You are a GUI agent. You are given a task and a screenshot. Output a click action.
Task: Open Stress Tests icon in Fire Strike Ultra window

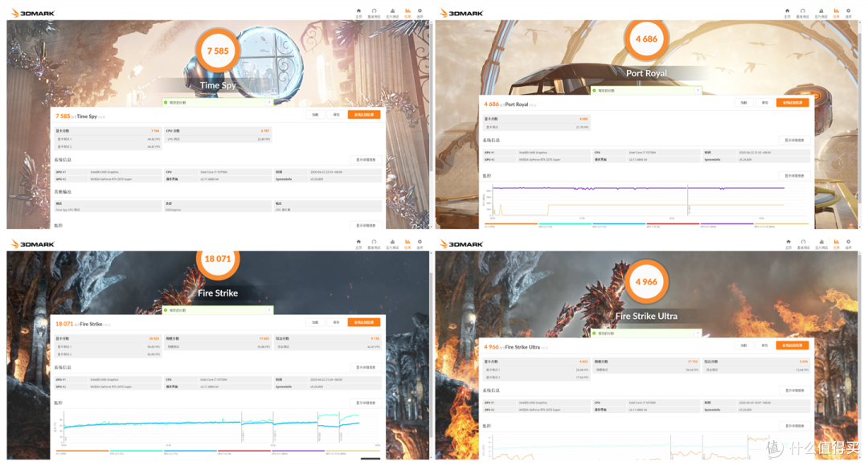click(x=821, y=243)
